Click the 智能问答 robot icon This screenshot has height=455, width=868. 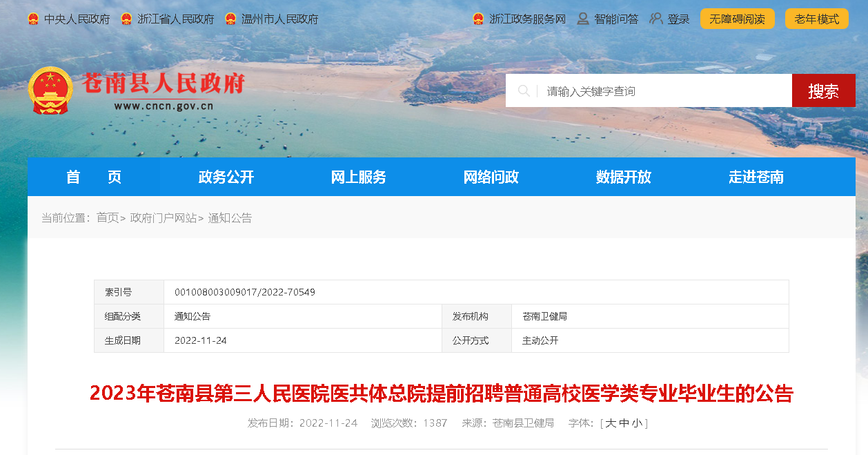[583, 19]
